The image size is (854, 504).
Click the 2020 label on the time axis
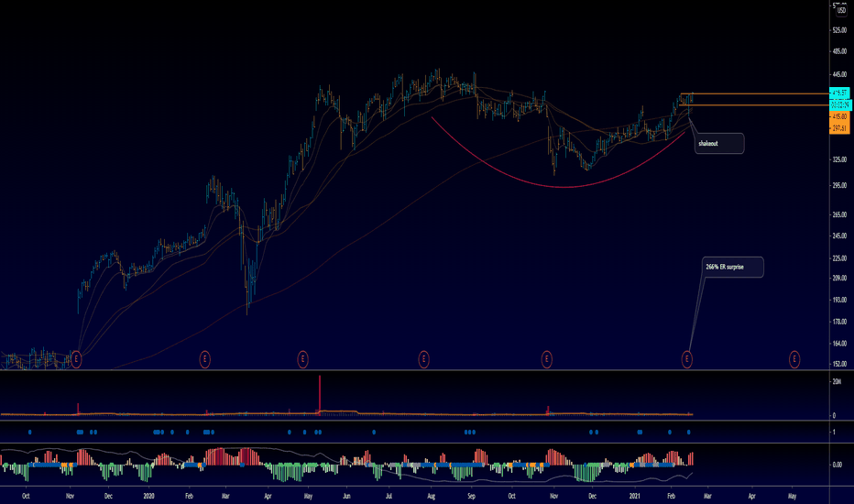tap(148, 496)
